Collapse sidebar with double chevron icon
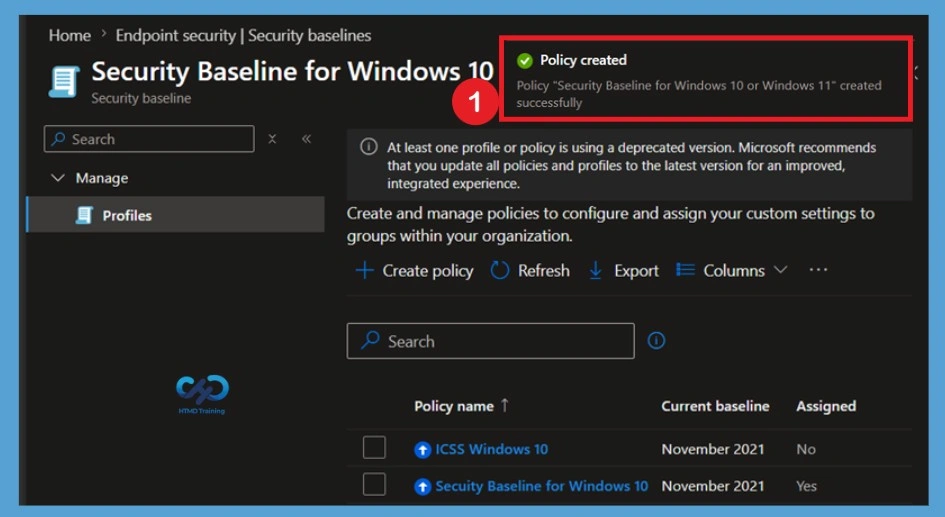The image size is (945, 517). pos(306,139)
